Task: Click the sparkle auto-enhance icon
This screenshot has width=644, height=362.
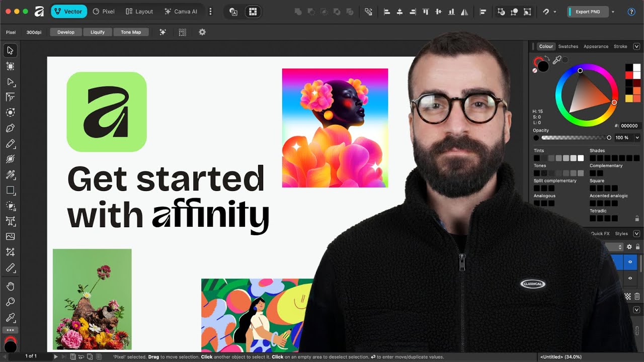Action: [x=163, y=32]
